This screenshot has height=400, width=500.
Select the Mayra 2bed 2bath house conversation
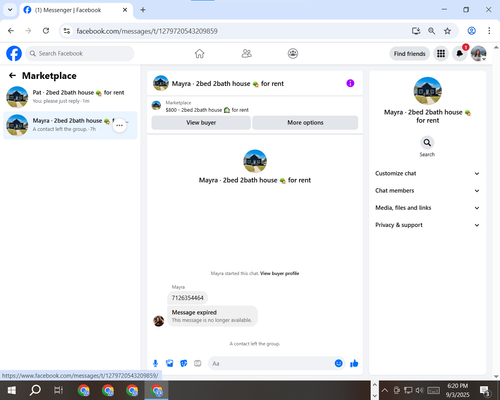click(x=70, y=125)
